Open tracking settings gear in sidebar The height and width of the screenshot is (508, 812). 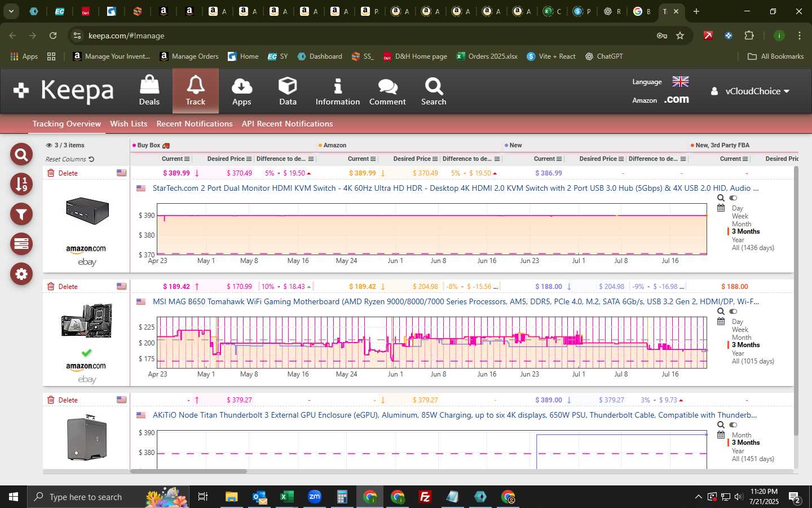click(x=21, y=274)
